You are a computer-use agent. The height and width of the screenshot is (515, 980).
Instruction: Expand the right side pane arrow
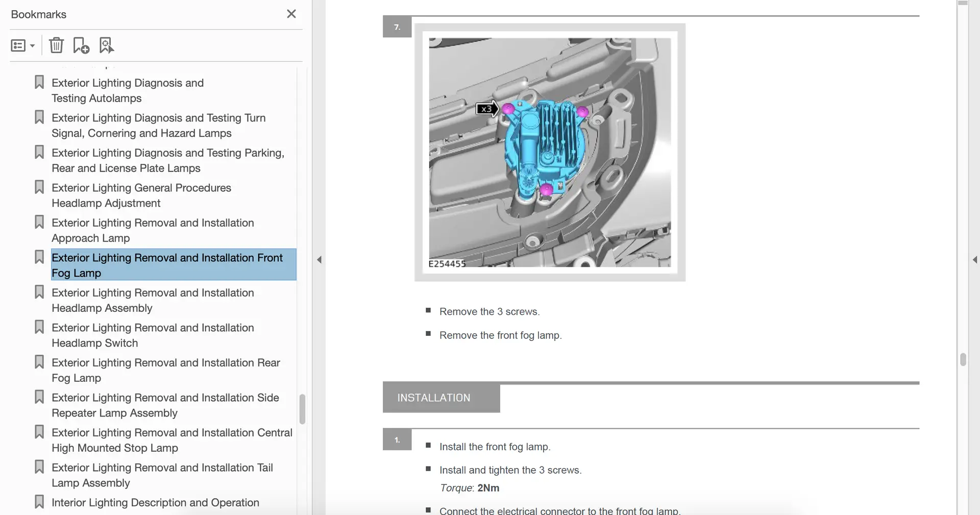click(x=975, y=260)
